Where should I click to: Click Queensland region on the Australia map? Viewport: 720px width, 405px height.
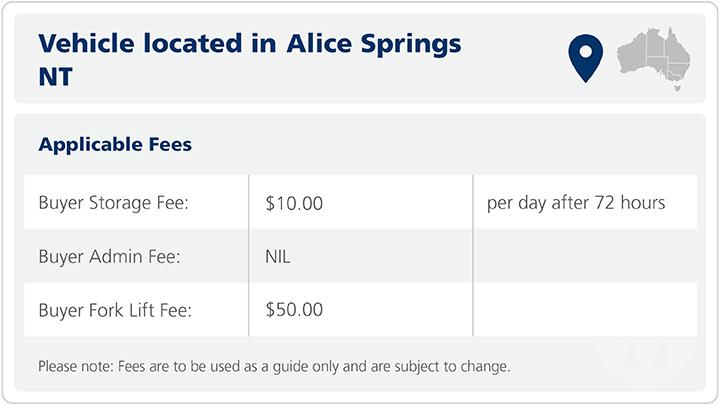(x=674, y=47)
